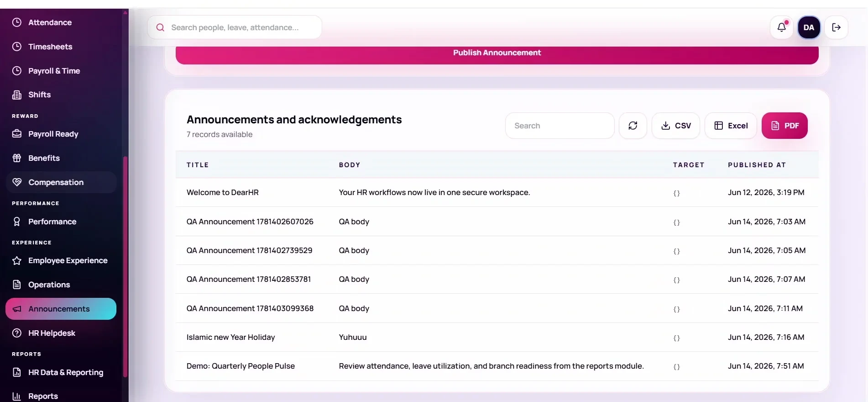This screenshot has width=868, height=402.
Task: Select the Announcements menu item
Action: (x=61, y=309)
